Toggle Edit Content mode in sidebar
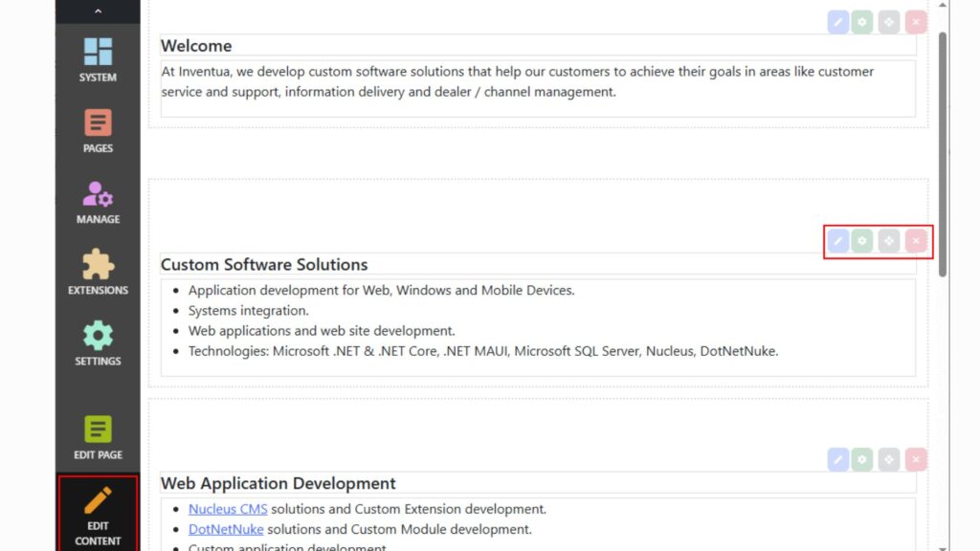This screenshot has height=551, width=980. point(98,515)
